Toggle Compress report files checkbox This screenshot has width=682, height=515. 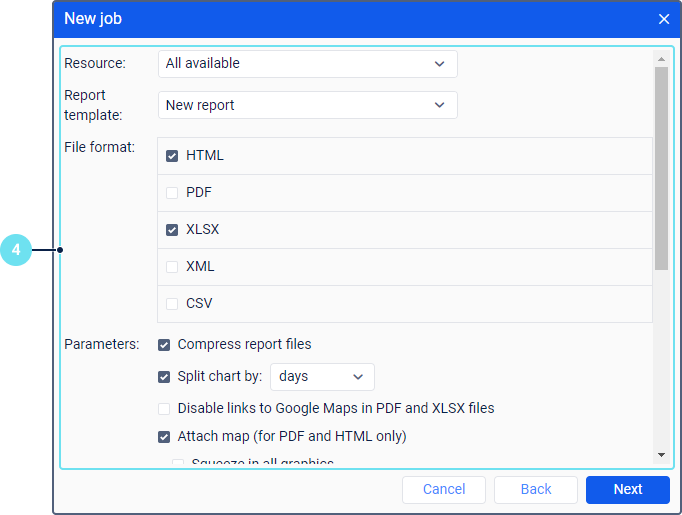pos(164,345)
